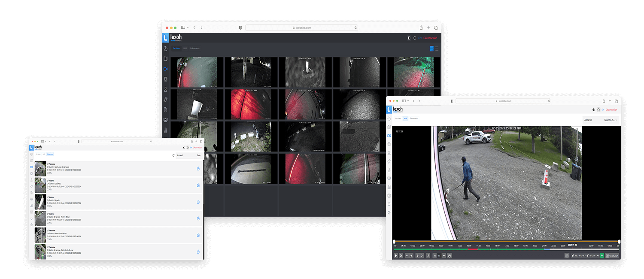
Task: Switch to the NVR tab
Action: pos(185,48)
